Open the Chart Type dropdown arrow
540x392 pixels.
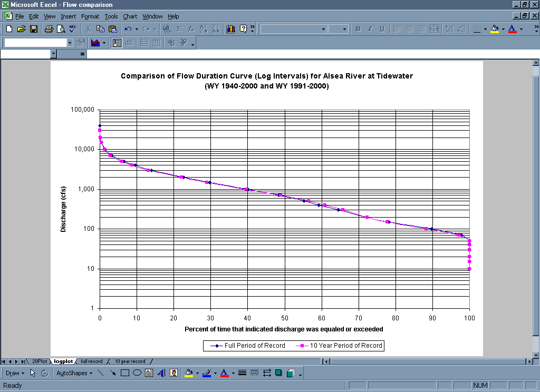(104, 43)
